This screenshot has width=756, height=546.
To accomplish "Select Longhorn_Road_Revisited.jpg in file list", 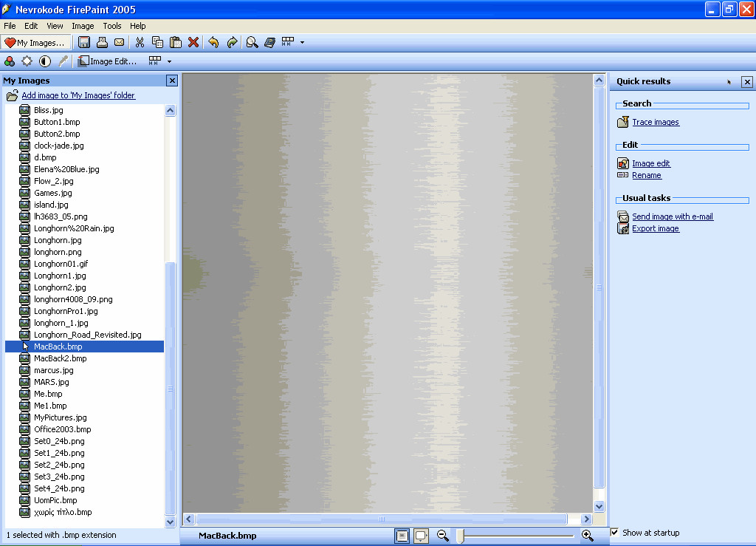I will pyautogui.click(x=87, y=335).
